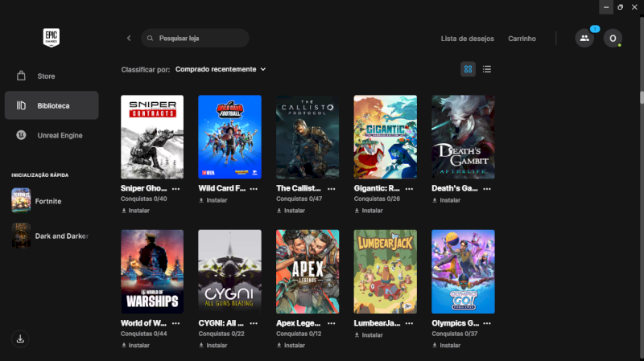Open the user profile avatar

tap(613, 38)
